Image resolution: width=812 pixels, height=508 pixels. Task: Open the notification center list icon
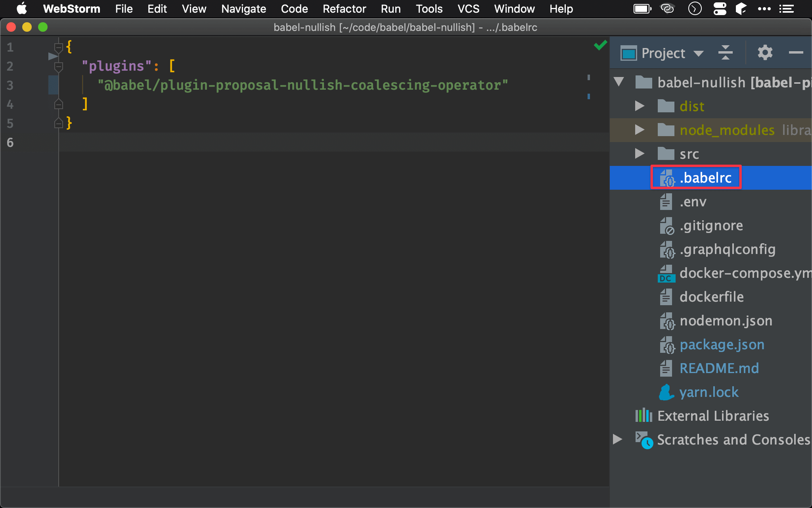click(x=786, y=9)
